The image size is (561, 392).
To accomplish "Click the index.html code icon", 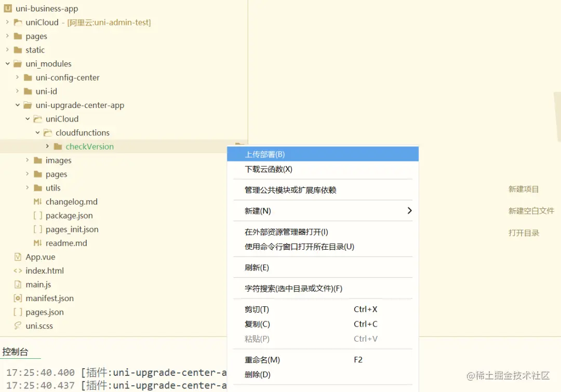I will click(18, 271).
